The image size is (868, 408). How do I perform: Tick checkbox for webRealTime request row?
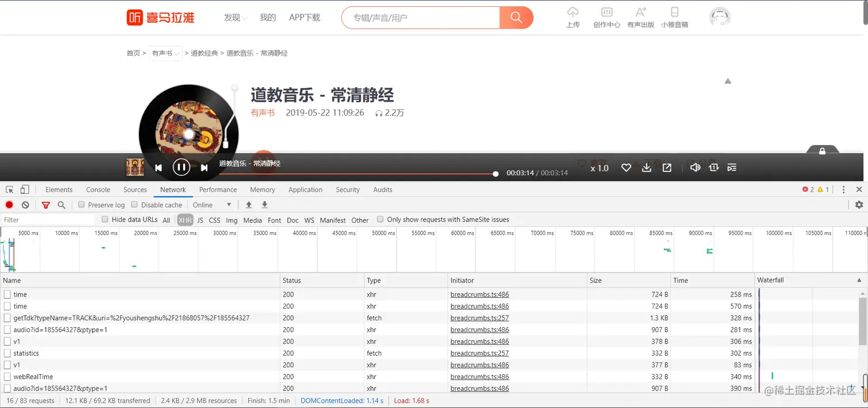click(7, 377)
